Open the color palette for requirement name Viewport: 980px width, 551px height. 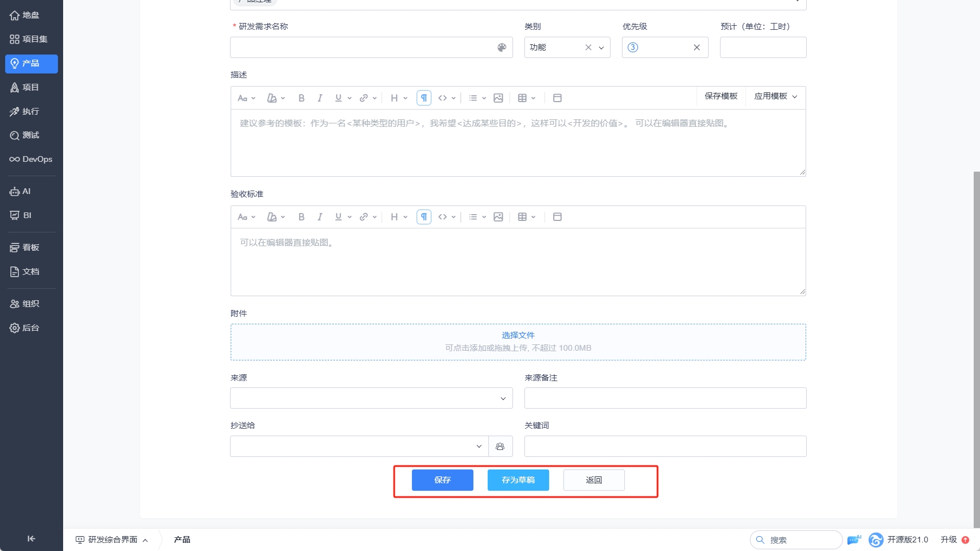(x=501, y=48)
